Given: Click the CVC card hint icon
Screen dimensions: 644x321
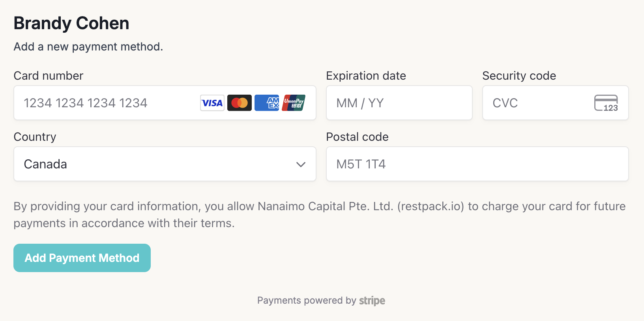Looking at the screenshot, I should click(x=606, y=103).
